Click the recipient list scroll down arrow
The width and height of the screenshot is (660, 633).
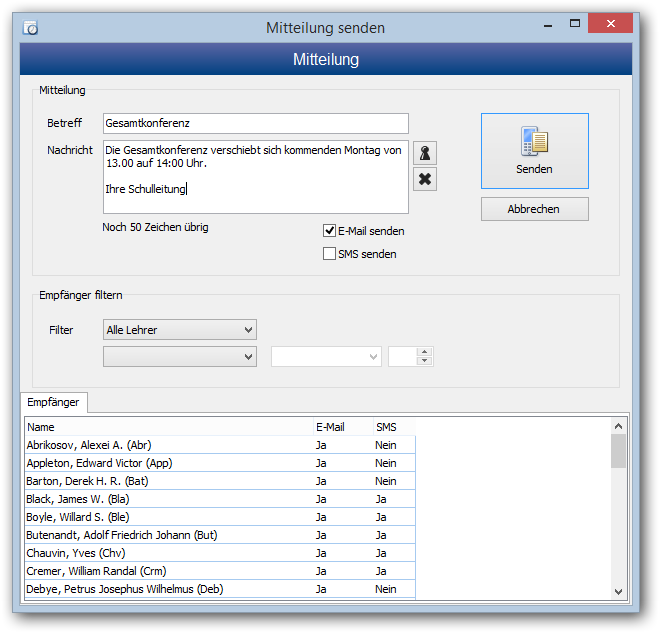[x=618, y=591]
